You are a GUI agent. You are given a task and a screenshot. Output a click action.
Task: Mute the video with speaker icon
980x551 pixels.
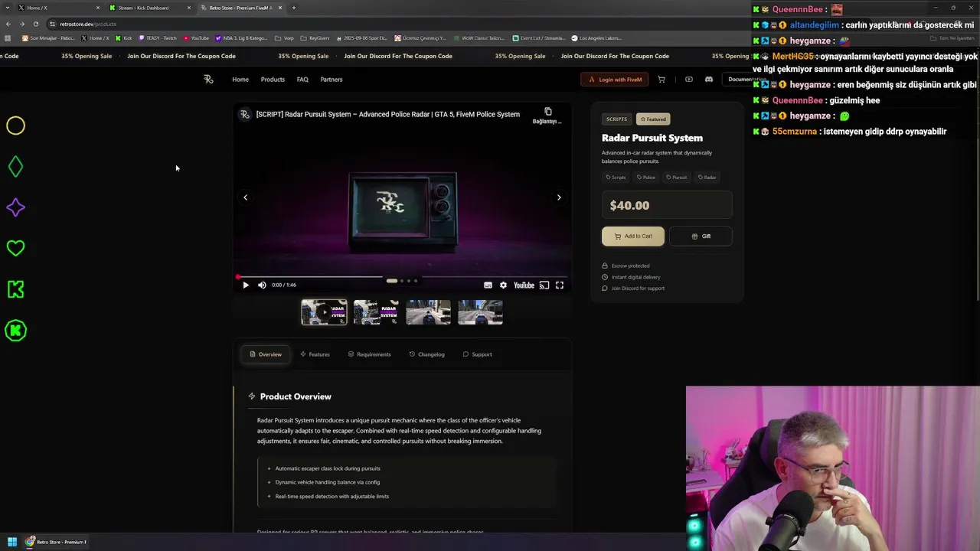(x=262, y=285)
